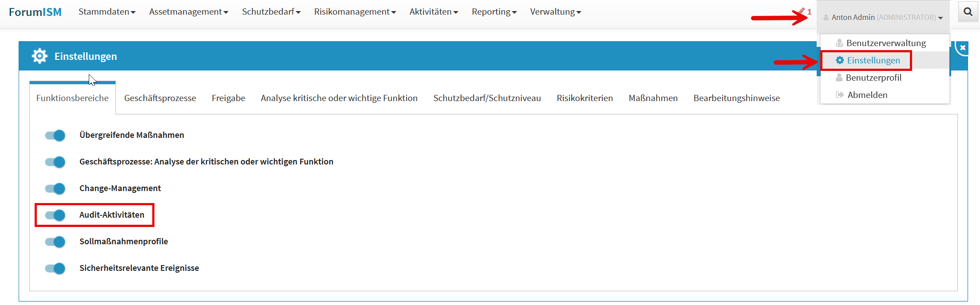Open the Risikokriterien tab
Screen dimensions: 980x305
(x=585, y=98)
